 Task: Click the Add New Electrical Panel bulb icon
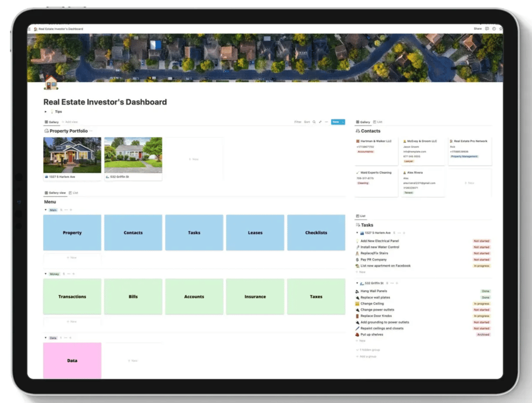point(357,241)
